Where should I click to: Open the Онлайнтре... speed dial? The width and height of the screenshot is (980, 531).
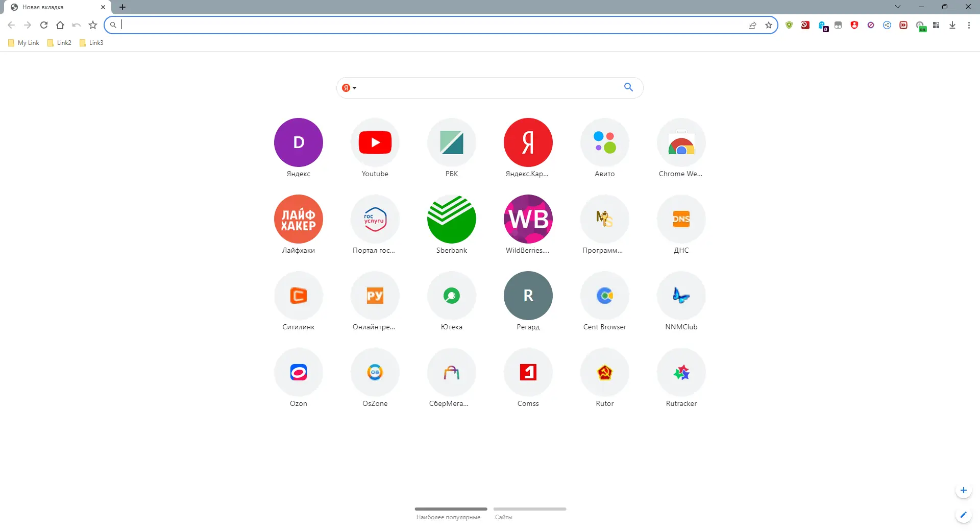(x=375, y=301)
